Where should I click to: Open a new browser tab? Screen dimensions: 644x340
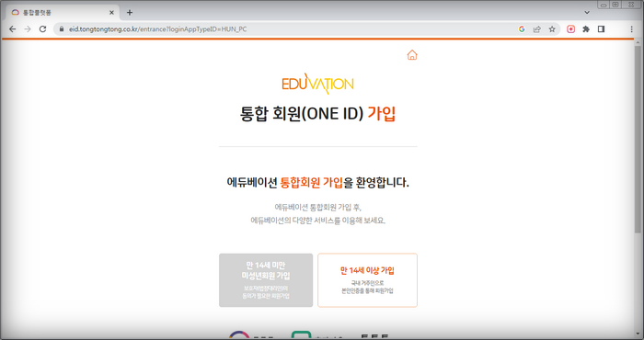pyautogui.click(x=130, y=12)
